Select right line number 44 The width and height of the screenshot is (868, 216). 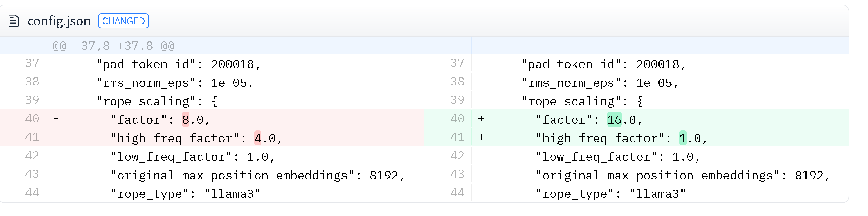pyautogui.click(x=457, y=193)
